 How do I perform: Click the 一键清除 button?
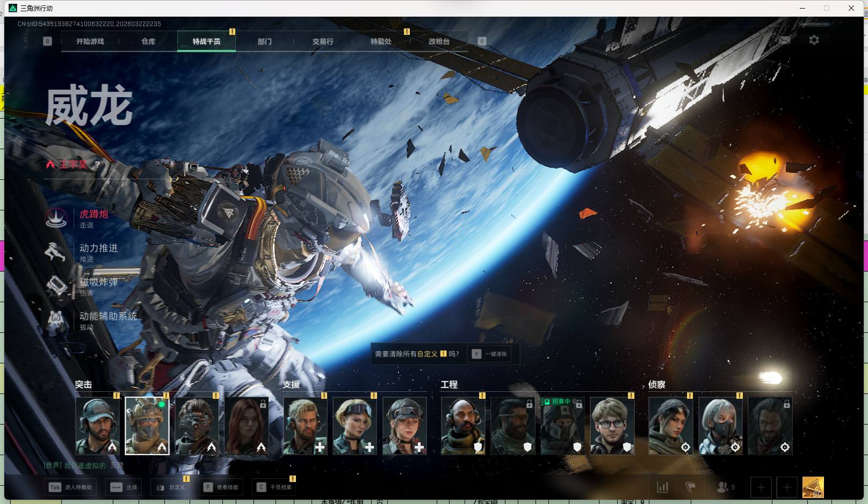tap(489, 354)
